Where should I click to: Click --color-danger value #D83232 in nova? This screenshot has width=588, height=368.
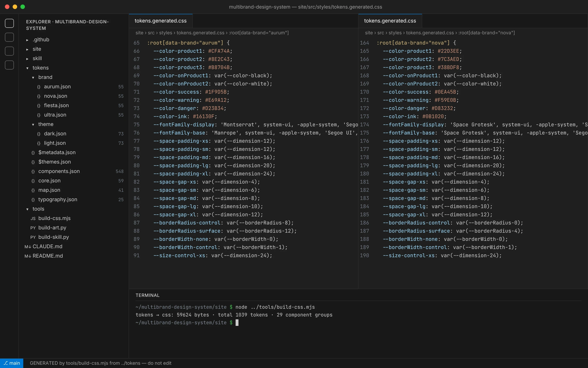coord(442,108)
